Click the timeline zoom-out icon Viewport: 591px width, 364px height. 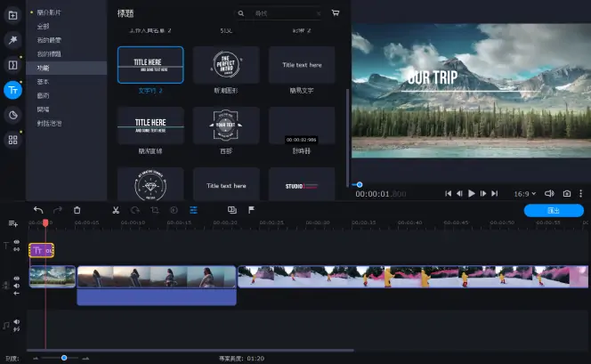coord(36,359)
